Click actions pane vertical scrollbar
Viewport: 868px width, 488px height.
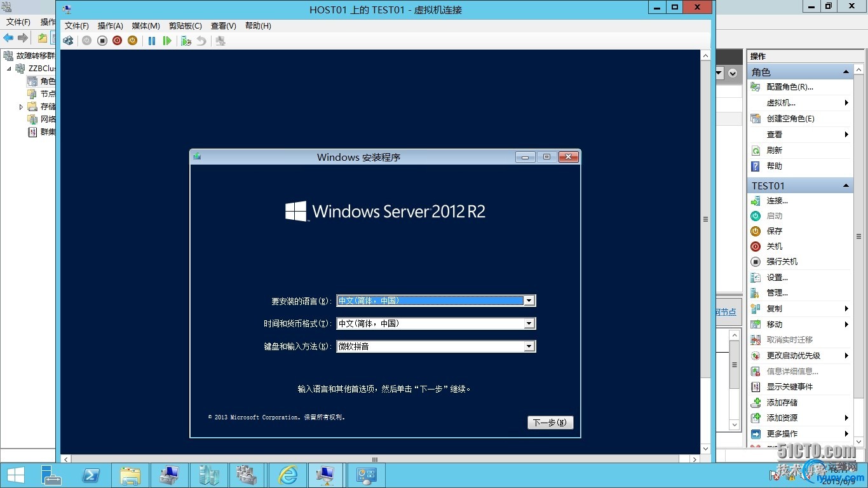pyautogui.click(x=860, y=237)
